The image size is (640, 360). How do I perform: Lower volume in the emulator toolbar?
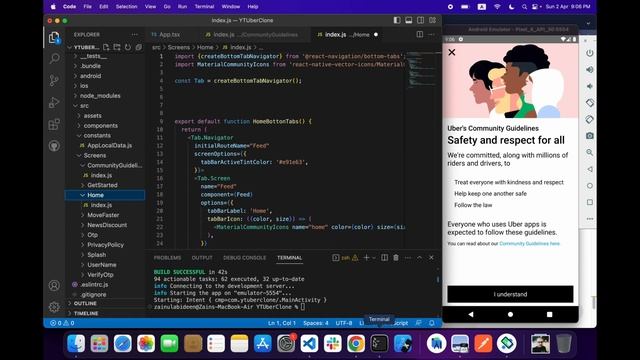coord(590,86)
